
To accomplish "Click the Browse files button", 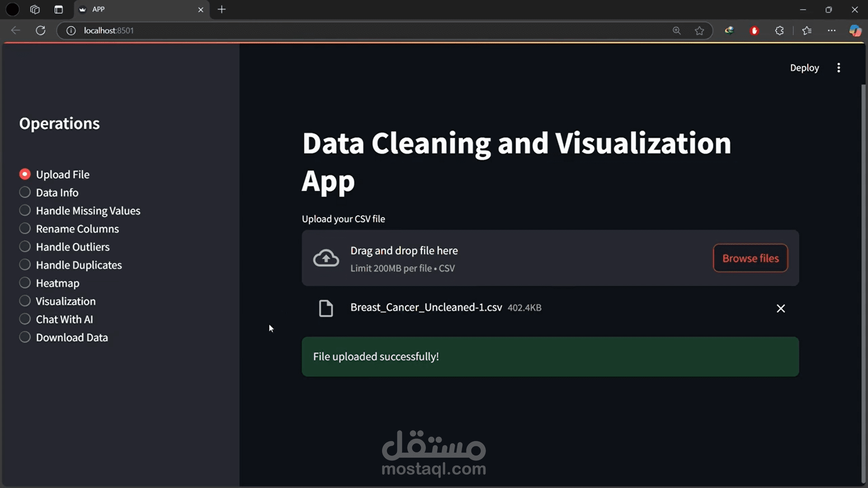I will click(750, 258).
